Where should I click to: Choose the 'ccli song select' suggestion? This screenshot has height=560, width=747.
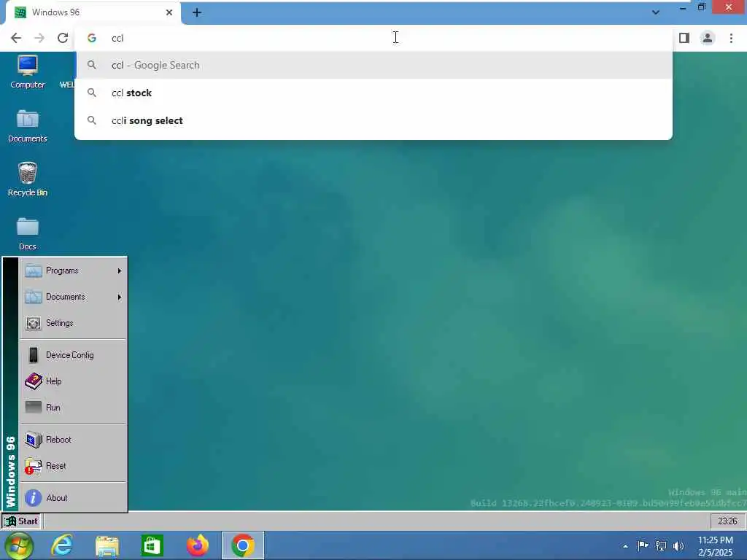373,120
